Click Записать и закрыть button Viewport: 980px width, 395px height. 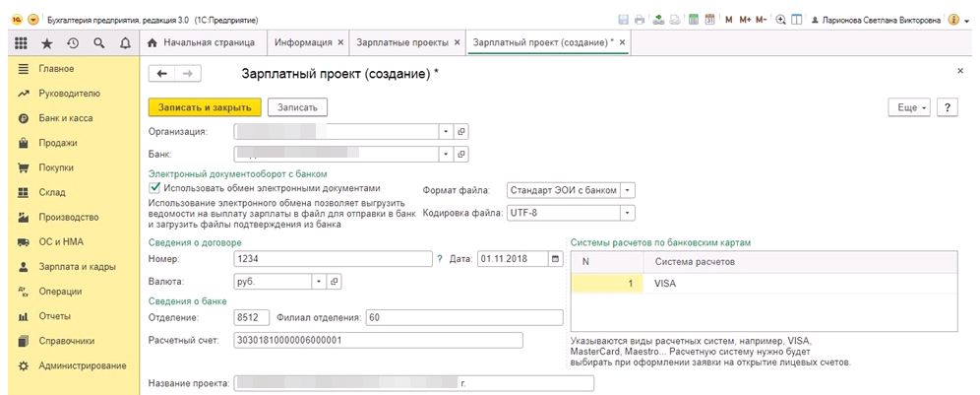205,107
